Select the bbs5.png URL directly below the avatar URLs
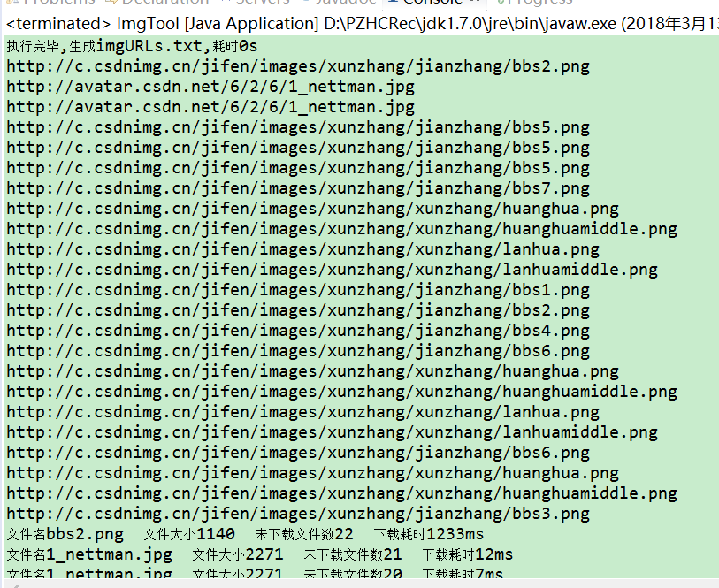The width and height of the screenshot is (719, 588). click(298, 128)
